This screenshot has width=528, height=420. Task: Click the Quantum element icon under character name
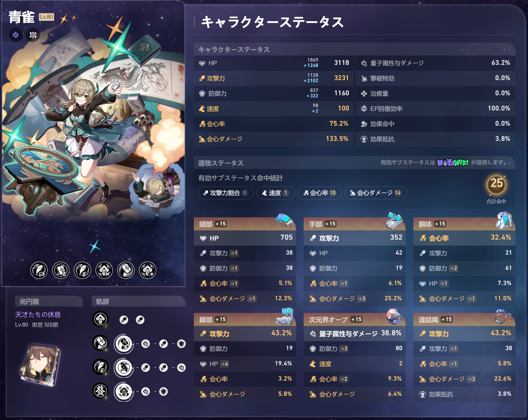point(16,35)
